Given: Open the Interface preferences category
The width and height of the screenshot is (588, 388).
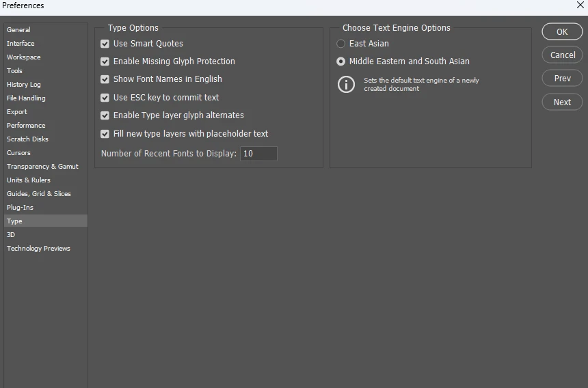Looking at the screenshot, I should tap(46, 44).
